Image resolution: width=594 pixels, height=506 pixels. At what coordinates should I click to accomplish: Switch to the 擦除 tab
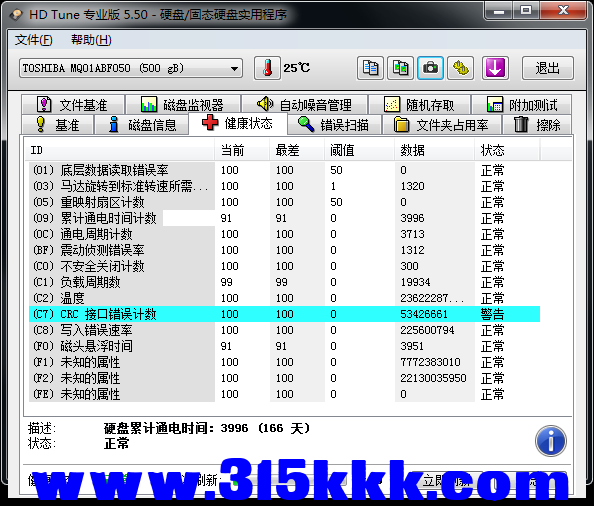[537, 125]
